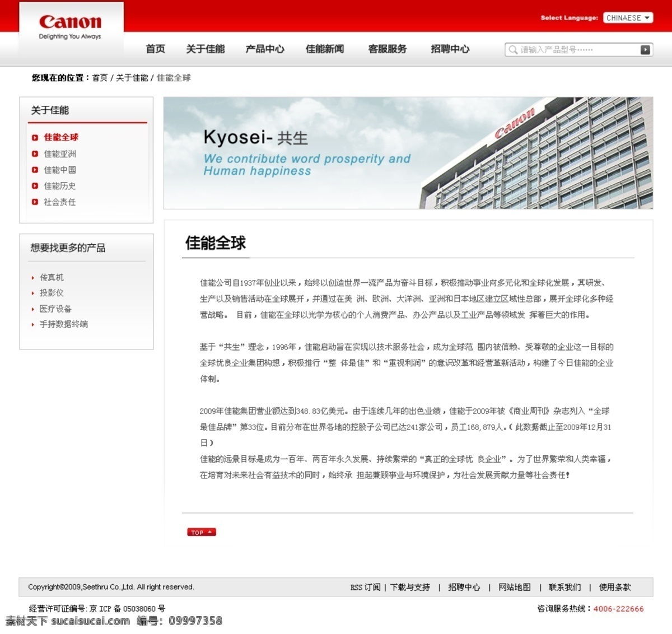Click the Canon logo

pyautogui.click(x=71, y=26)
